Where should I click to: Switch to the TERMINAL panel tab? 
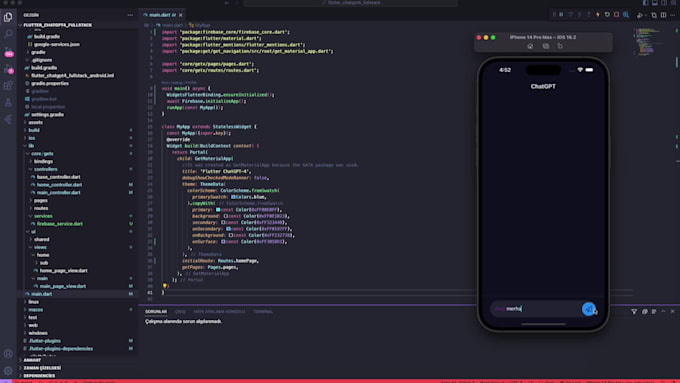263,311
